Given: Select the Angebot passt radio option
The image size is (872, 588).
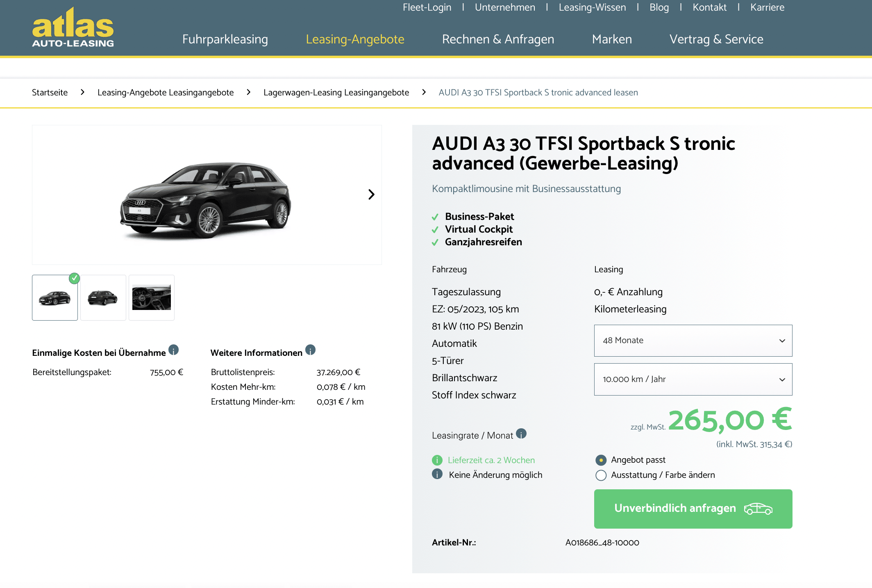Looking at the screenshot, I should coord(601,460).
